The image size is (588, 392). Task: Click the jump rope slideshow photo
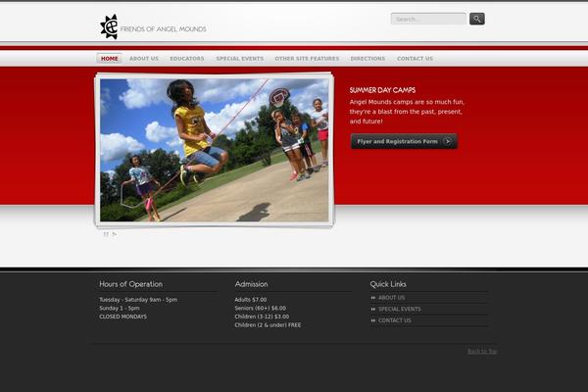coord(214,150)
